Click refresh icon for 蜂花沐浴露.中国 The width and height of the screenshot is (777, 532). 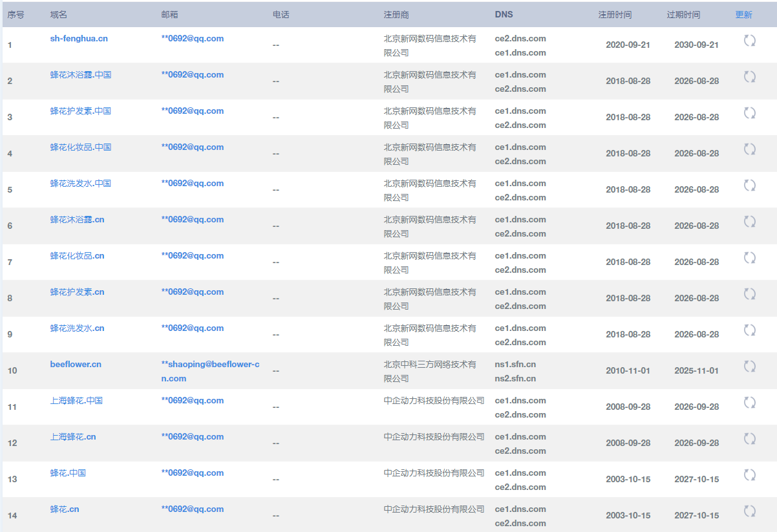[750, 77]
